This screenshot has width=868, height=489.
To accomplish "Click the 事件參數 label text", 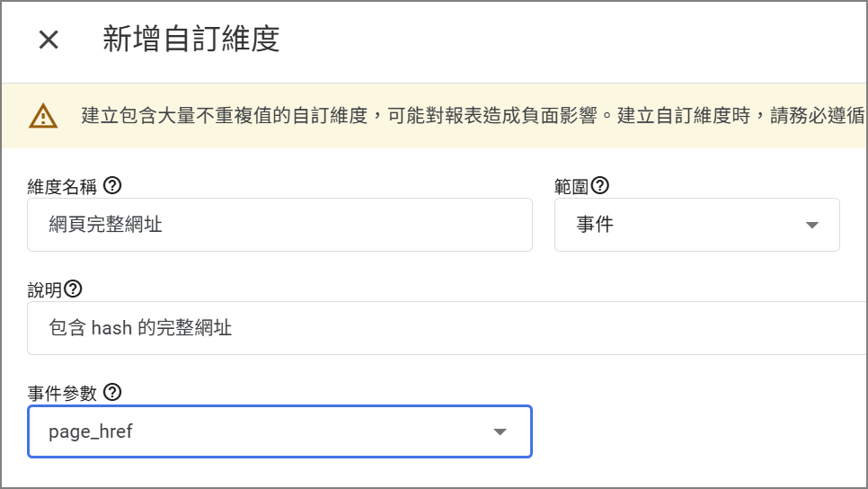I will pyautogui.click(x=62, y=393).
